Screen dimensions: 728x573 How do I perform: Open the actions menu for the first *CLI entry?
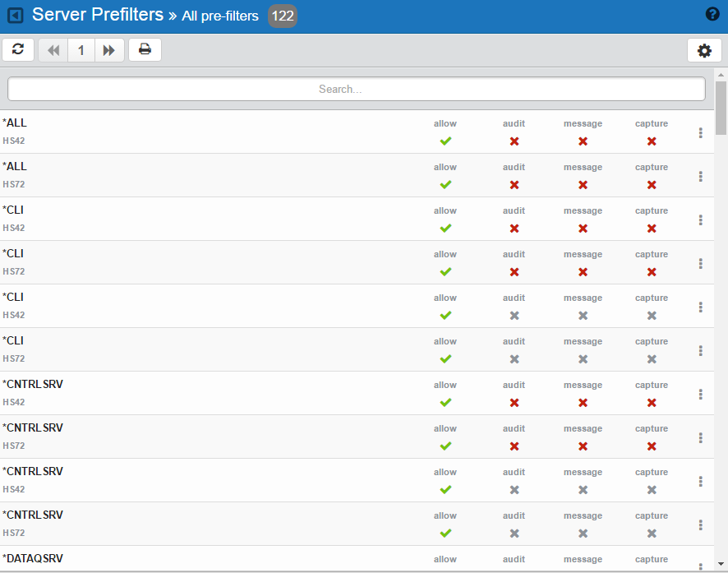click(700, 219)
